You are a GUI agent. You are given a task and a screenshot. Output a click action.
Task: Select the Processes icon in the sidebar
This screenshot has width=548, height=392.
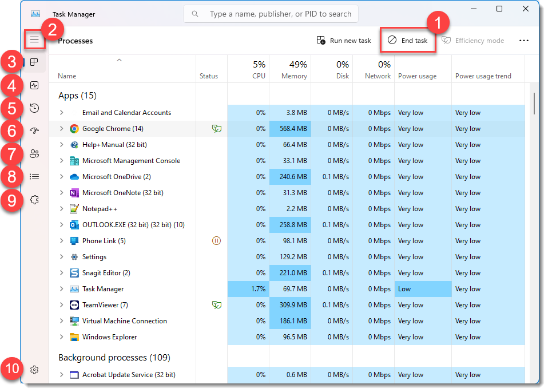(x=34, y=62)
